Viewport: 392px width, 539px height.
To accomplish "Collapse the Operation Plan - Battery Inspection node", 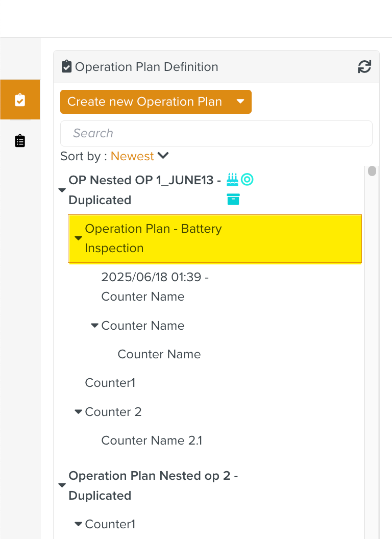I will point(79,238).
